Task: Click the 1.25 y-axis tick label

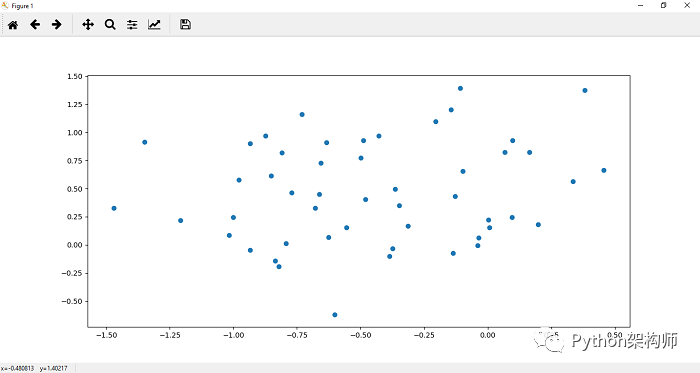Action: click(x=75, y=104)
